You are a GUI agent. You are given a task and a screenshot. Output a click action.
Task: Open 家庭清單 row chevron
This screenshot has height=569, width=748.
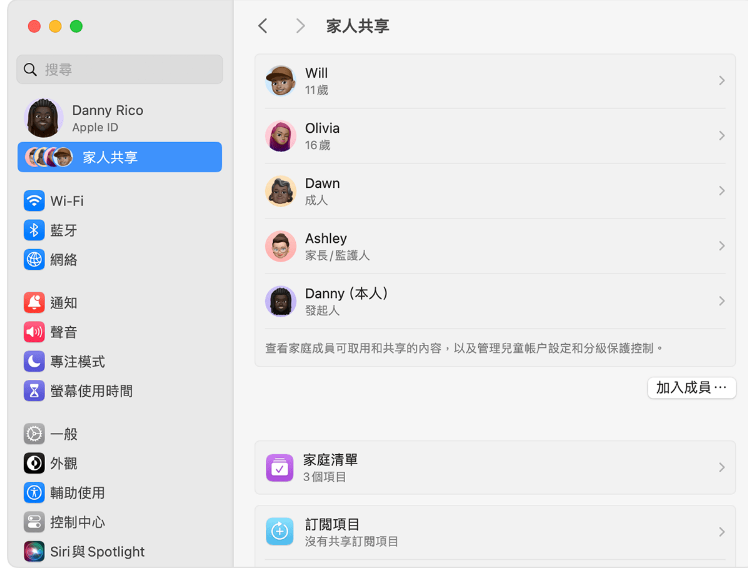[721, 468]
